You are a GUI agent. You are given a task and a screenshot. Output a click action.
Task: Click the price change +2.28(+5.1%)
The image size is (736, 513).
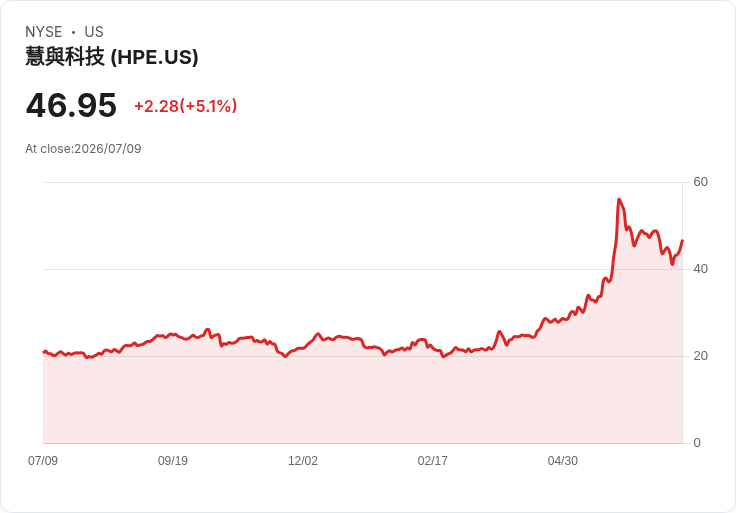point(186,106)
